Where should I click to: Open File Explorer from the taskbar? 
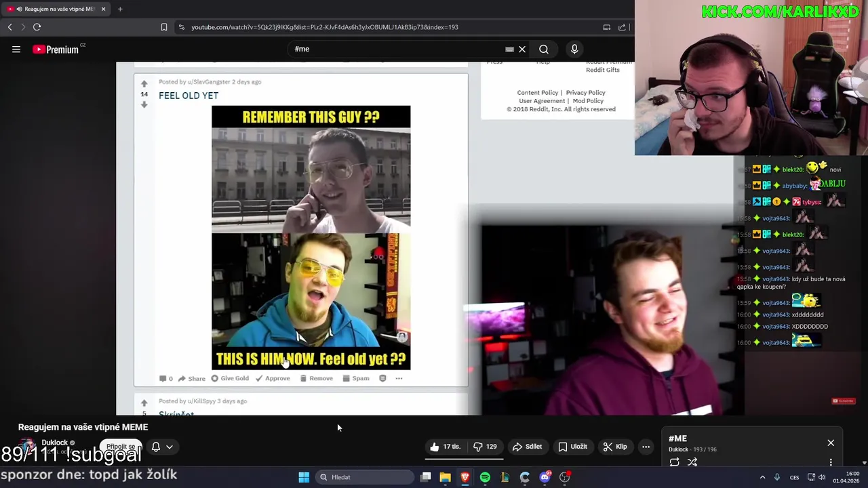445,477
